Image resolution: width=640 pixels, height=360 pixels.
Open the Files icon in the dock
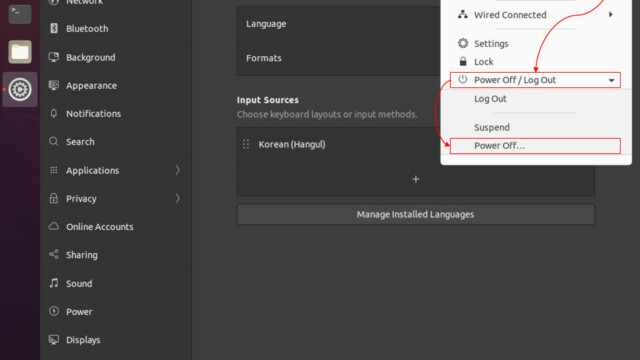20,52
